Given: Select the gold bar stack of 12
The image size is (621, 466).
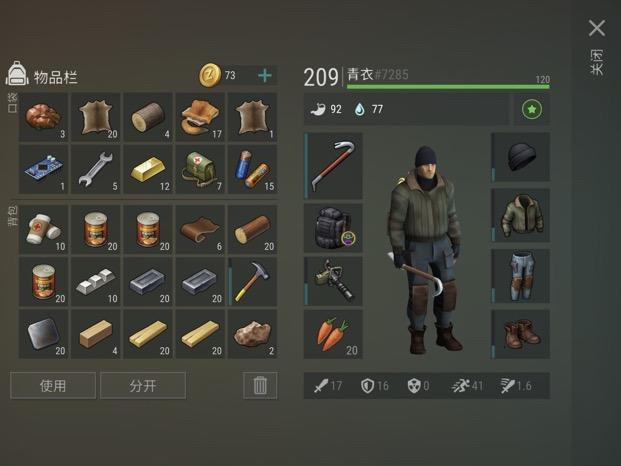Looking at the screenshot, I should (148, 169).
